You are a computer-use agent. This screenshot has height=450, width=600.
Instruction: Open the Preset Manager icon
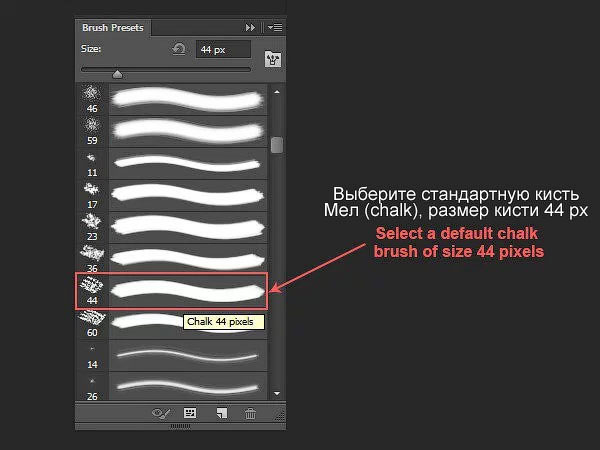pyautogui.click(x=190, y=413)
